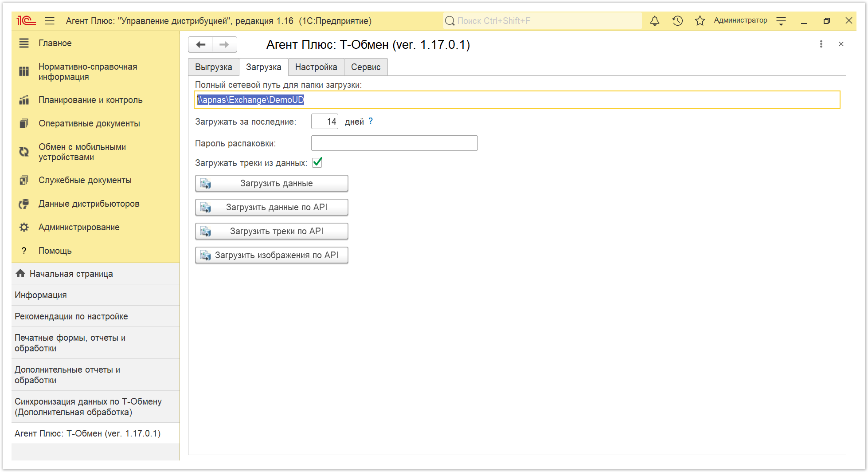Image resolution: width=868 pixels, height=472 pixels.
Task: Open service settings menu next to Администратор
Action: click(782, 21)
